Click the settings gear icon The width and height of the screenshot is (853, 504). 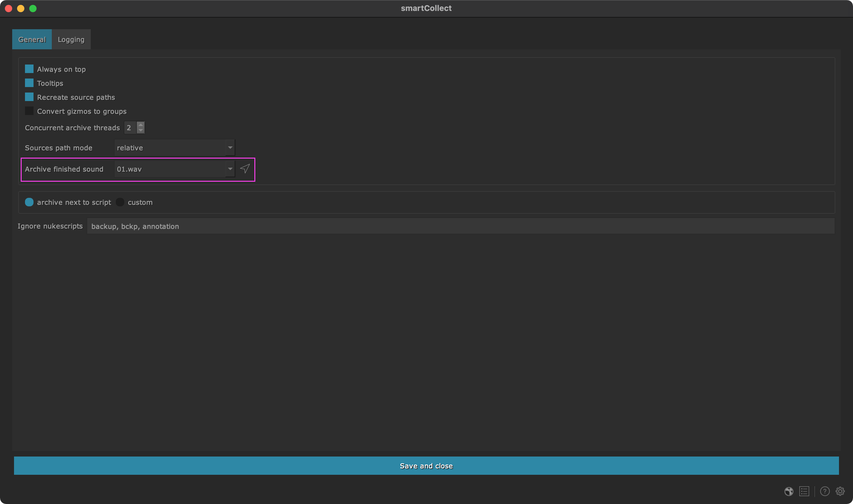coord(840,491)
